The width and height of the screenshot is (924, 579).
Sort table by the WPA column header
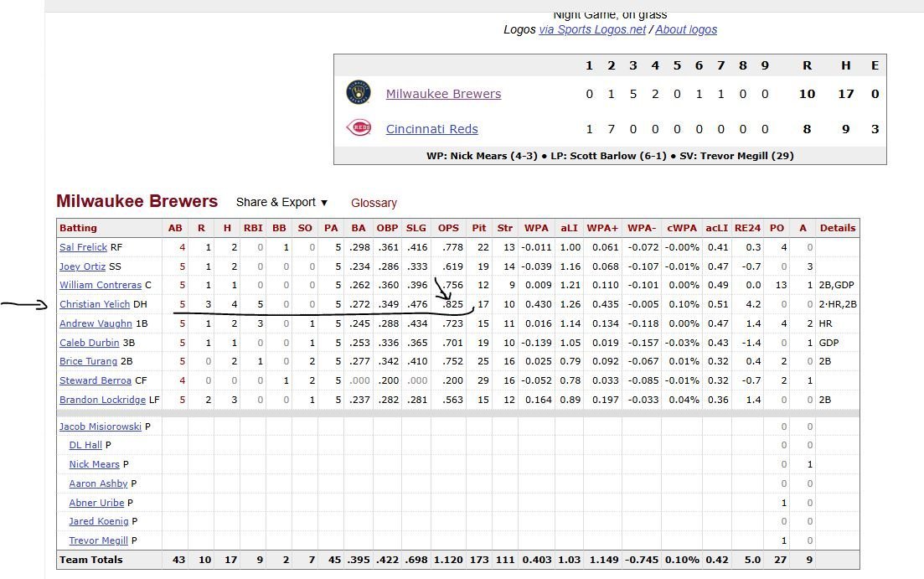point(536,228)
